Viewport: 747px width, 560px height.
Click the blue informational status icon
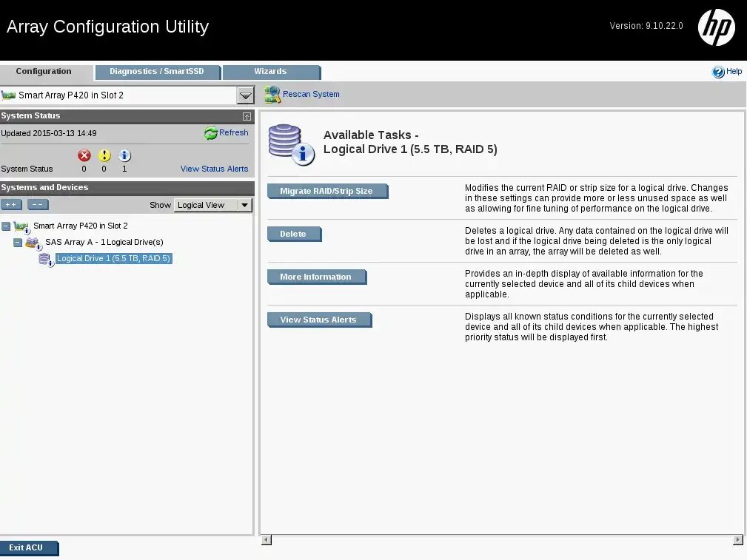click(124, 155)
